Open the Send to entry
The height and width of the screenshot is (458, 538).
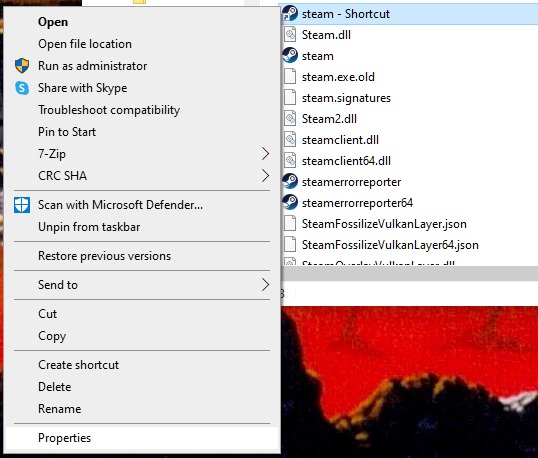(142, 285)
